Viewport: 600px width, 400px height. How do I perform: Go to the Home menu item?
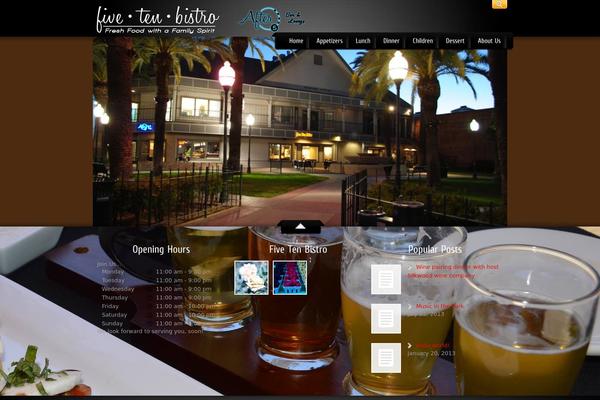click(296, 41)
